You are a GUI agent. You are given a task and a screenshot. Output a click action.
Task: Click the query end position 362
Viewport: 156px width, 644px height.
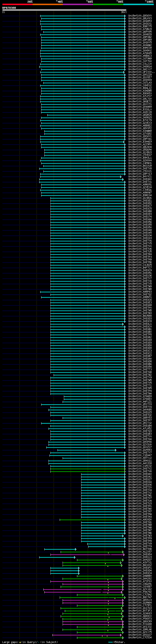(123, 12)
